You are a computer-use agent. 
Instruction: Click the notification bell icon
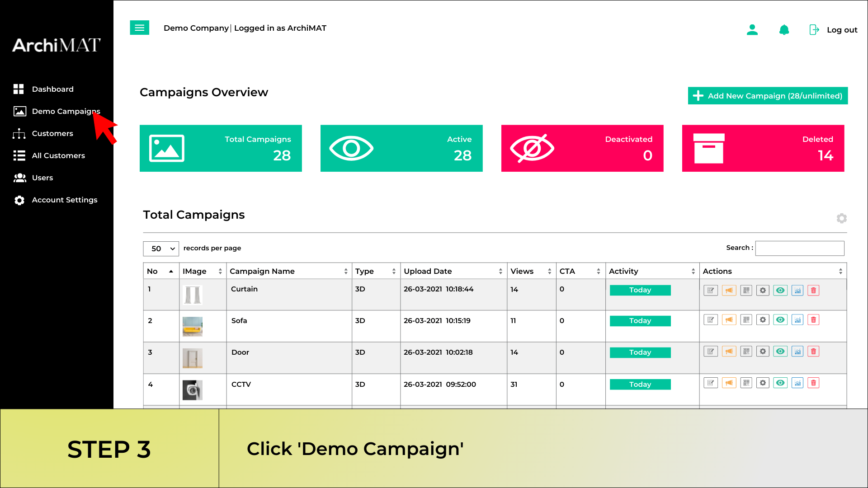click(x=784, y=30)
